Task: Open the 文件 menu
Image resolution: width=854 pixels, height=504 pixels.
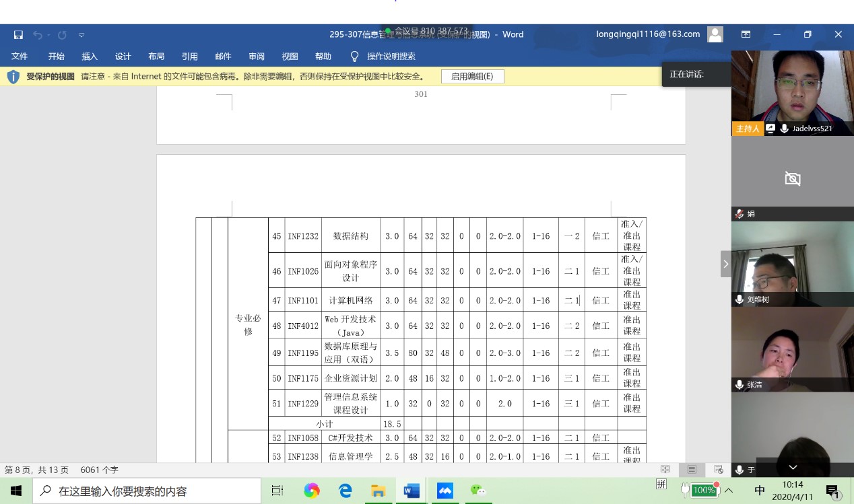Action: [x=20, y=57]
